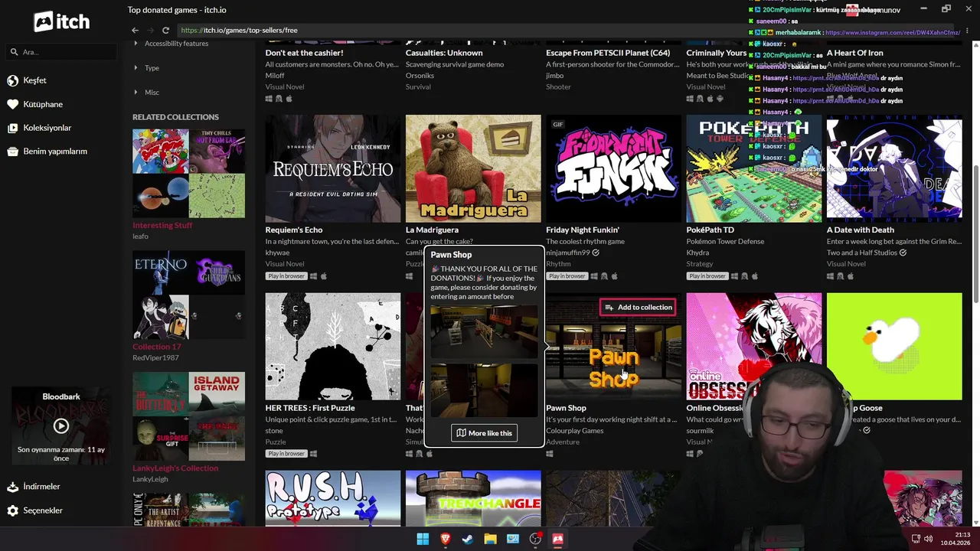Click the PokéPath TD title link
This screenshot has height=551, width=980.
(710, 230)
